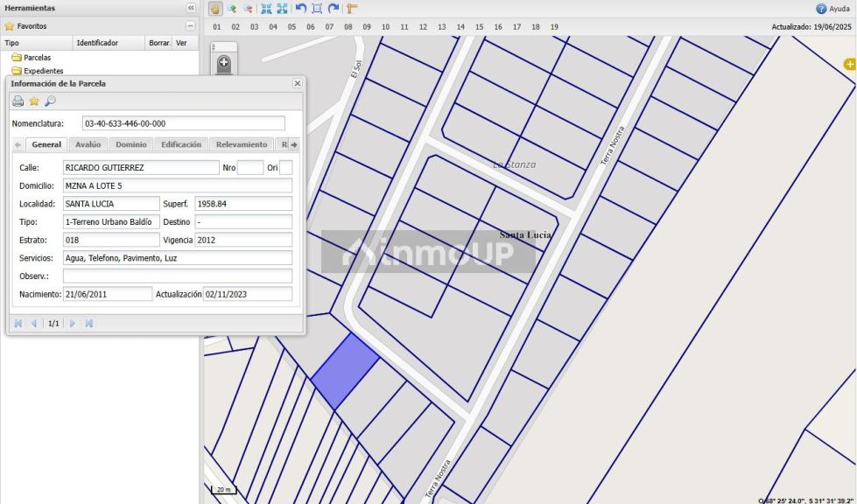Click the Nomenclatura input field
The height and width of the screenshot is (504, 857).
pyautogui.click(x=183, y=123)
